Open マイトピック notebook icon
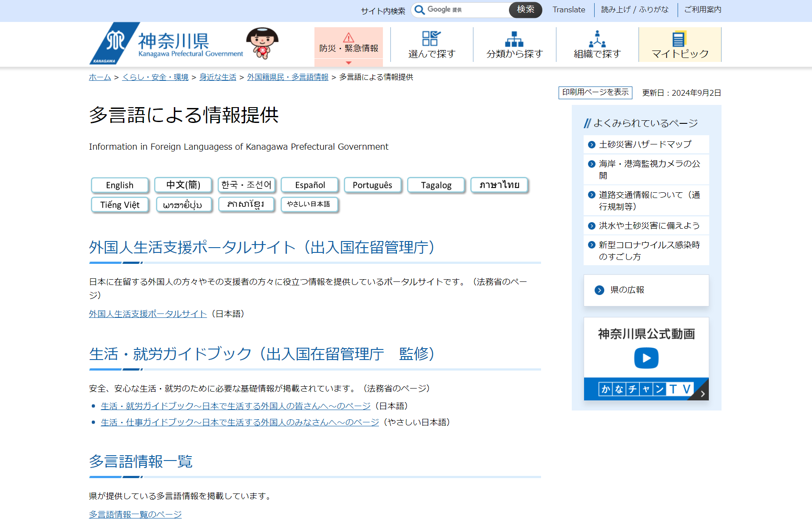This screenshot has height=522, width=812. (679, 39)
